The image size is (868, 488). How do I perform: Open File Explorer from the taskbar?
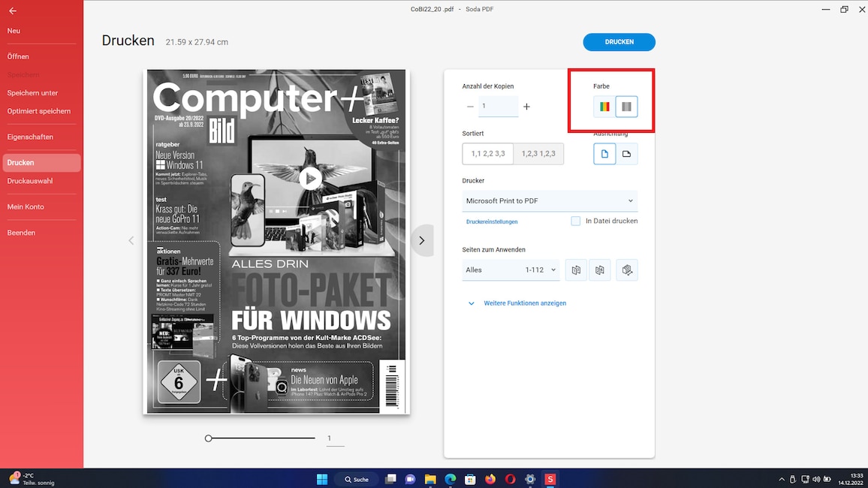pyautogui.click(x=430, y=479)
